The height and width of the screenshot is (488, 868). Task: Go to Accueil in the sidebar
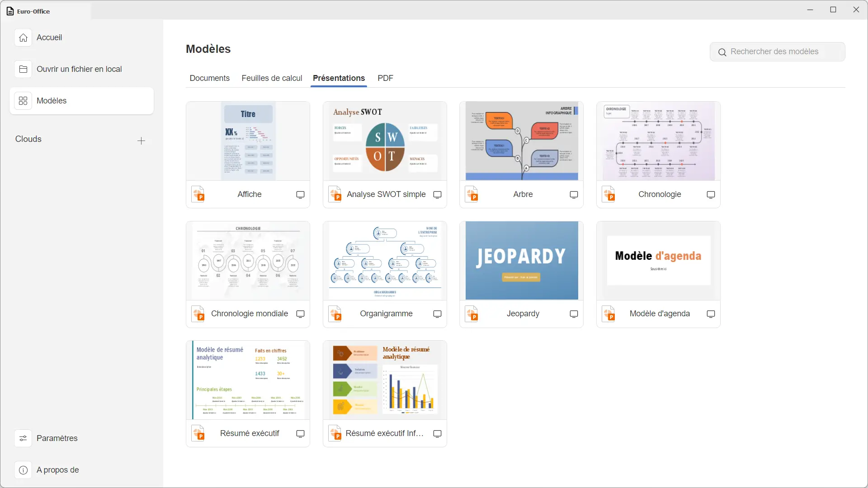coord(81,38)
